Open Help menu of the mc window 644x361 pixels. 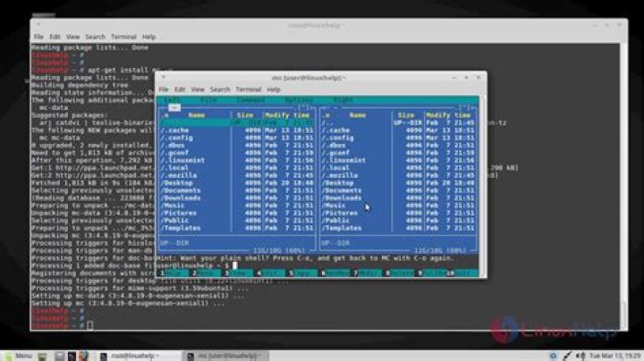click(274, 89)
